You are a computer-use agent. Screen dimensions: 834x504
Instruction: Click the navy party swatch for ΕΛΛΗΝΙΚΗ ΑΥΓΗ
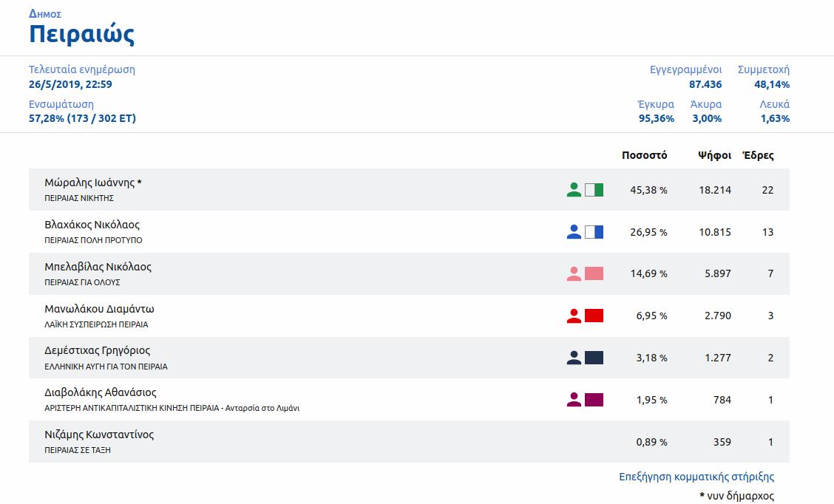pyautogui.click(x=594, y=358)
